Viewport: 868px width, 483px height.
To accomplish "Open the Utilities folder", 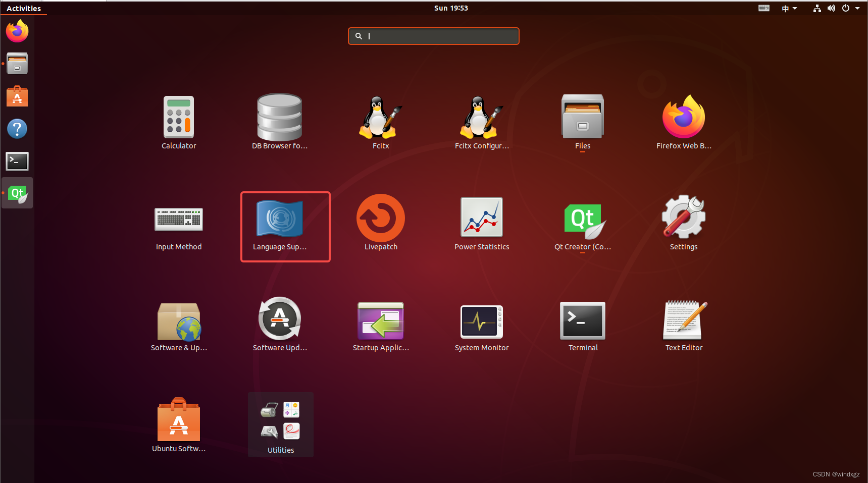I will pos(281,425).
